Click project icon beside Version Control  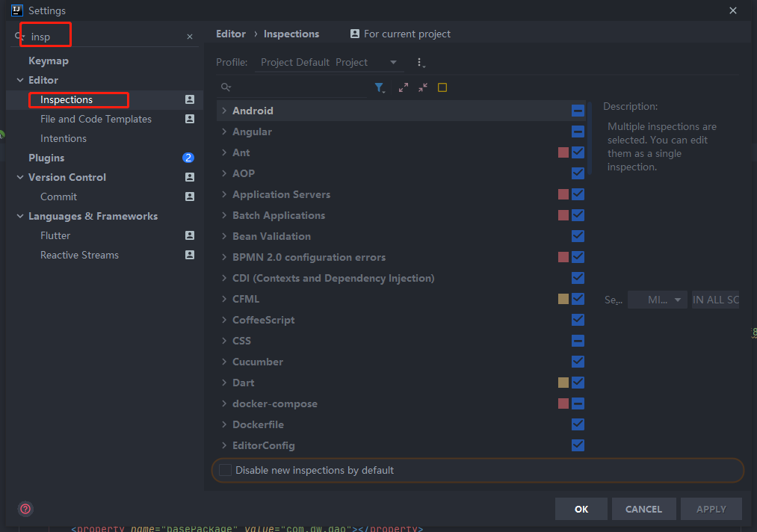(190, 177)
